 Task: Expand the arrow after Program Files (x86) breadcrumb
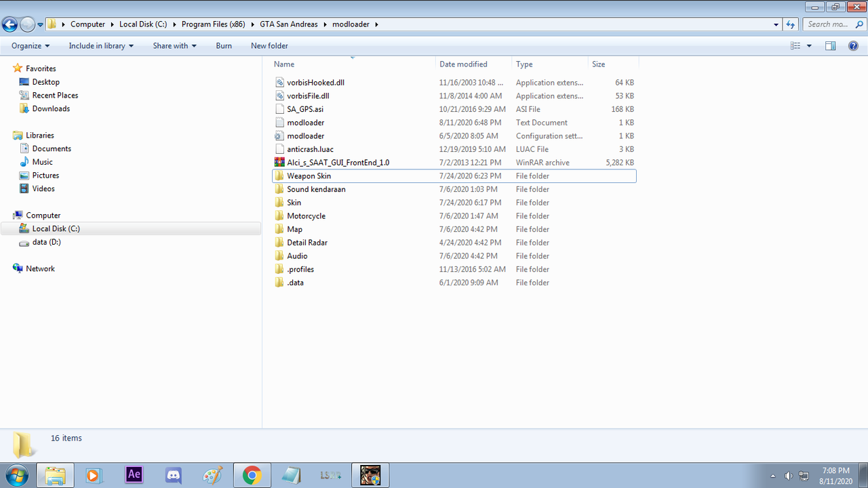tap(254, 24)
